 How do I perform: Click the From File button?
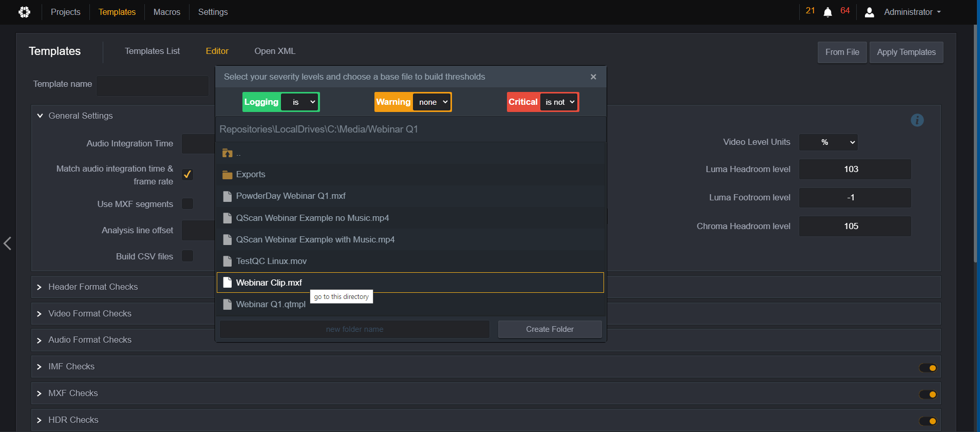coord(842,52)
